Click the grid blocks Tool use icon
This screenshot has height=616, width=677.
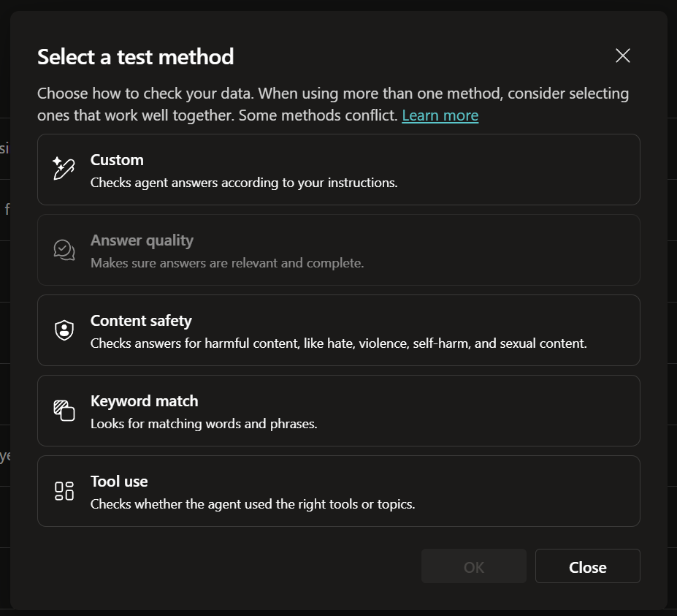[x=64, y=491]
